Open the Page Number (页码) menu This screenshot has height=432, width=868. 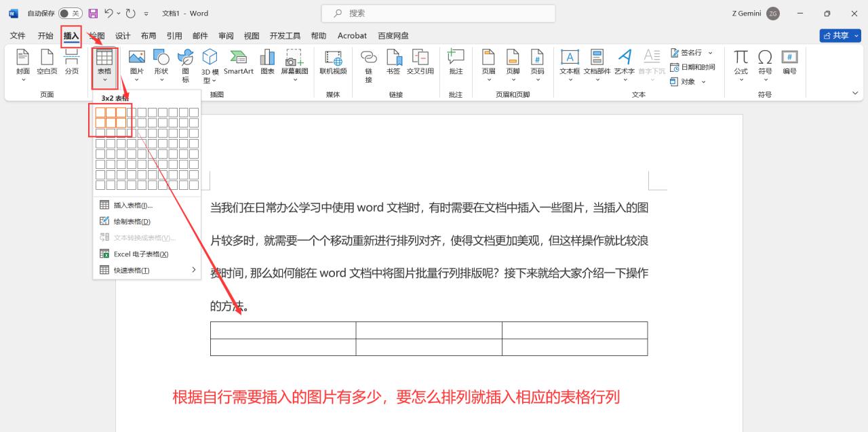click(x=537, y=65)
